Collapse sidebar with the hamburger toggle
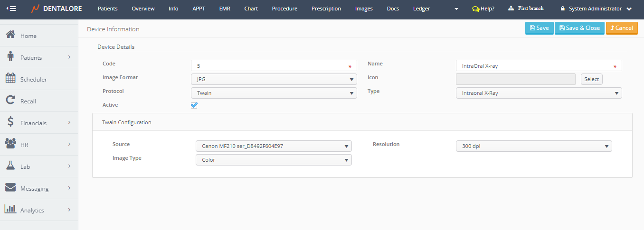The height and width of the screenshot is (230, 644). click(x=10, y=9)
